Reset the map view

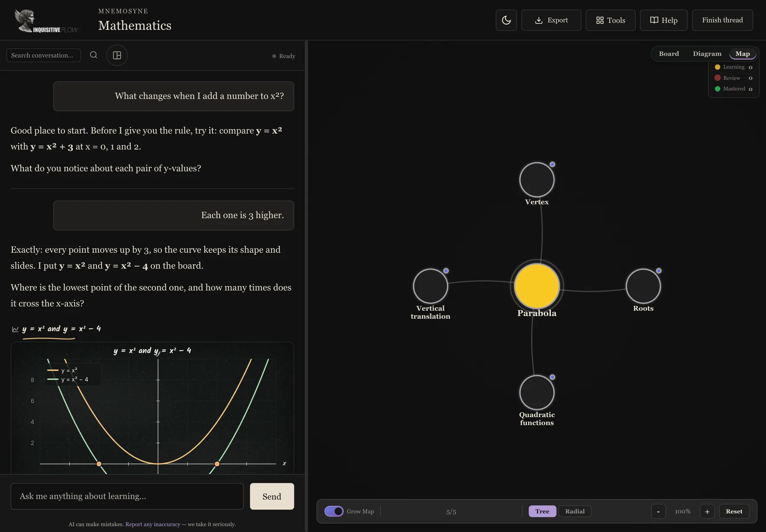click(x=734, y=511)
